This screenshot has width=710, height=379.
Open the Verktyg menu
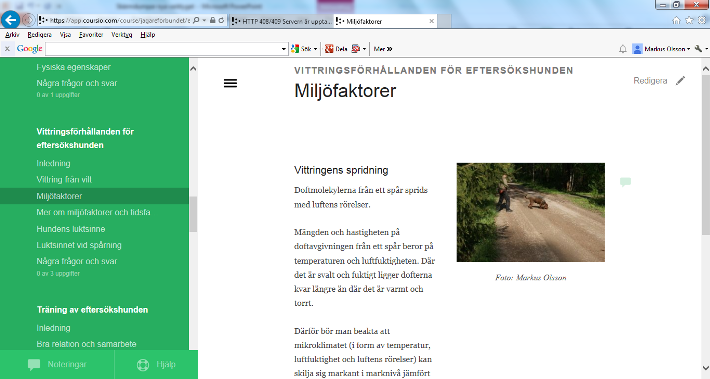(x=121, y=35)
